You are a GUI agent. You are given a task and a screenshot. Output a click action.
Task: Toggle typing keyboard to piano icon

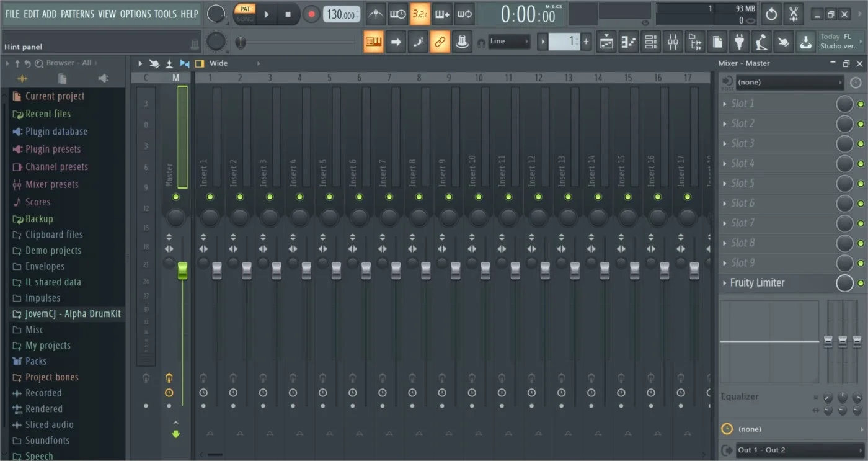pos(373,42)
